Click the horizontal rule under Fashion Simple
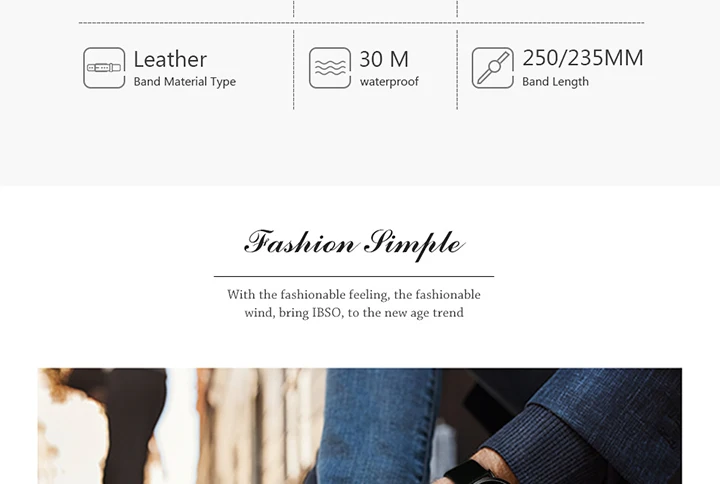This screenshot has width=720, height=484. click(x=354, y=276)
